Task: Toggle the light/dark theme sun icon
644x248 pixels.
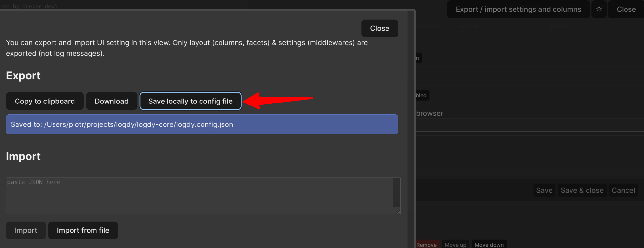Action: pyautogui.click(x=599, y=9)
